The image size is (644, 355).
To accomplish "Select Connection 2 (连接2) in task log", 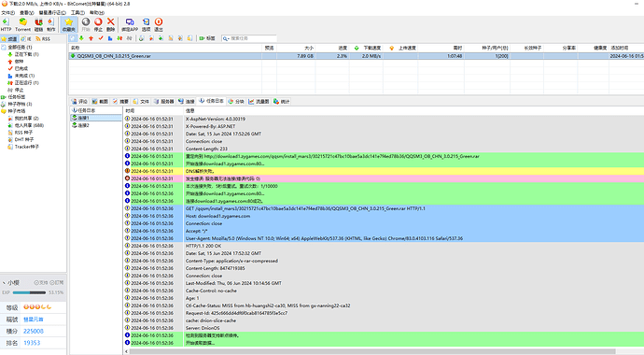I will [96, 125].
